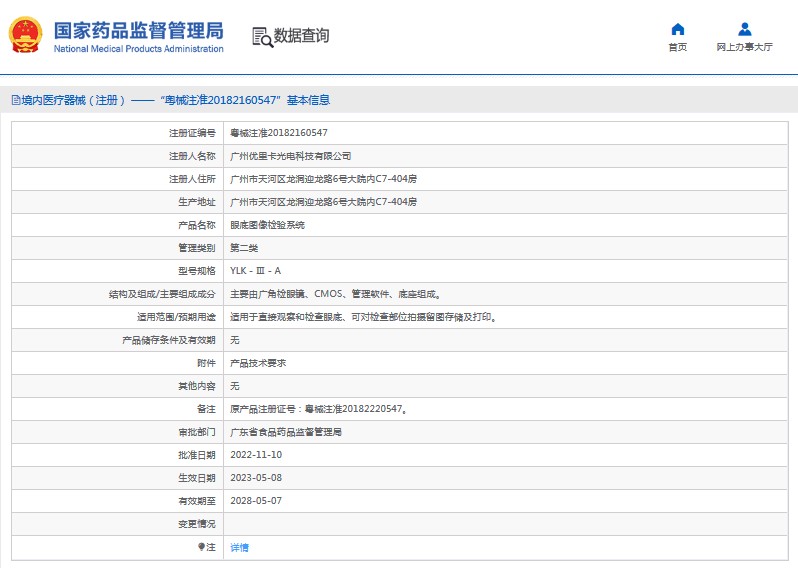
Task: Select expiry date 2028-05-07
Action: click(x=256, y=501)
